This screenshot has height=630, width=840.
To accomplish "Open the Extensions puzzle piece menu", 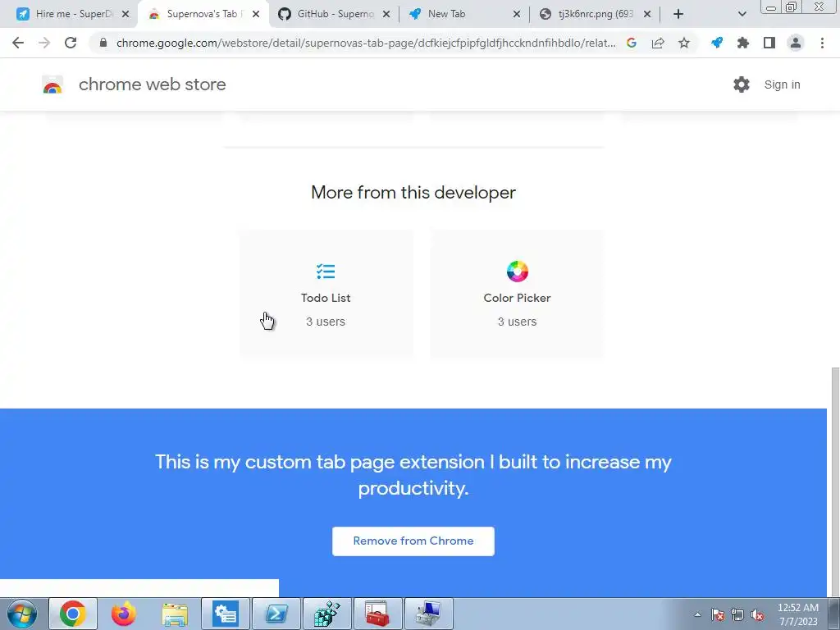I will pos(743,43).
